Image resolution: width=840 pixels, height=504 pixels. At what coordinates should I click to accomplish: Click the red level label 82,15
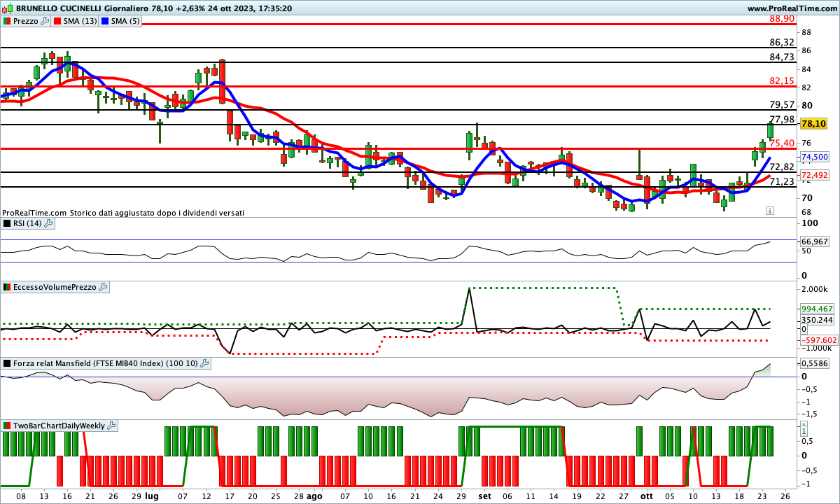click(782, 81)
